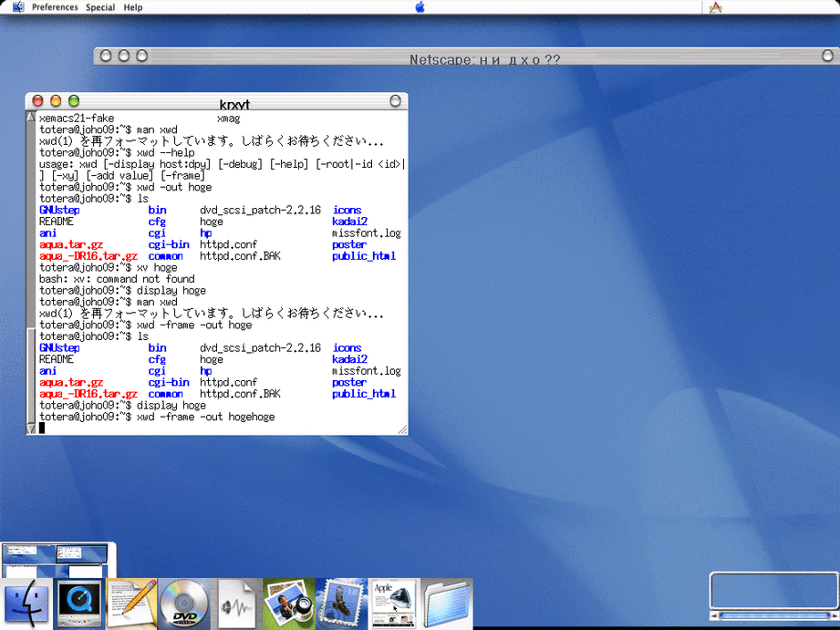This screenshot has height=630, width=840.
Task: Open the Help menu
Action: (x=133, y=7)
